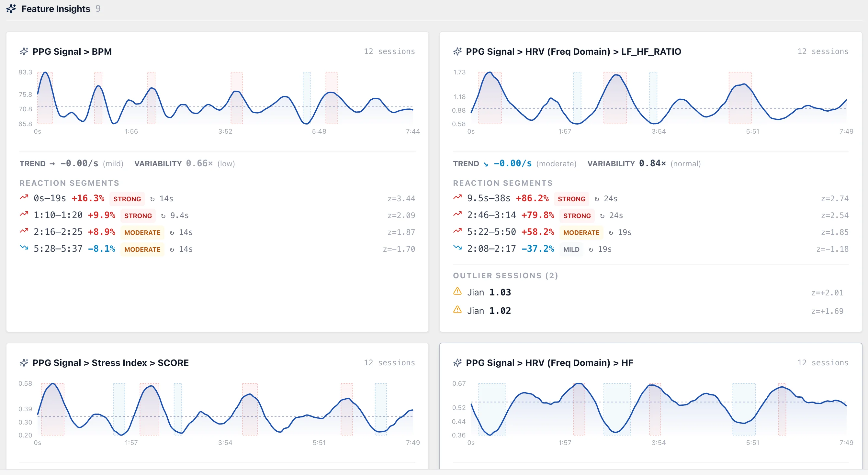Click the warning icon beside Jian 1.03

[x=457, y=291]
